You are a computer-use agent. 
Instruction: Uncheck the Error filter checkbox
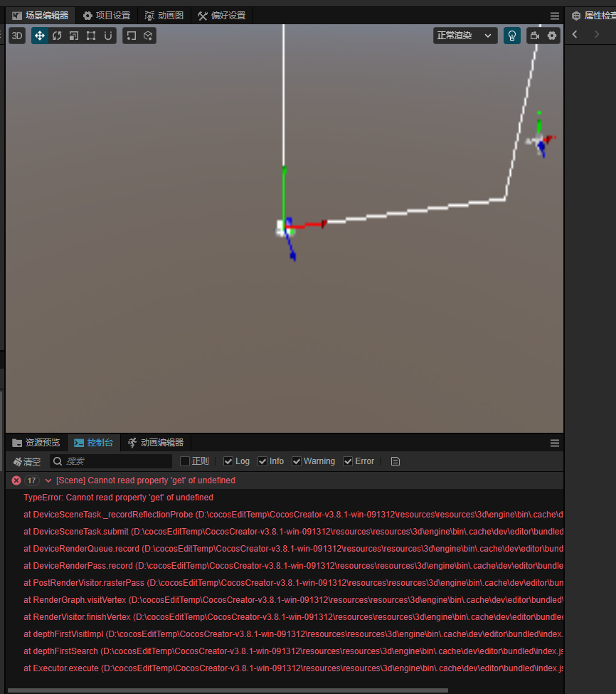tap(348, 461)
